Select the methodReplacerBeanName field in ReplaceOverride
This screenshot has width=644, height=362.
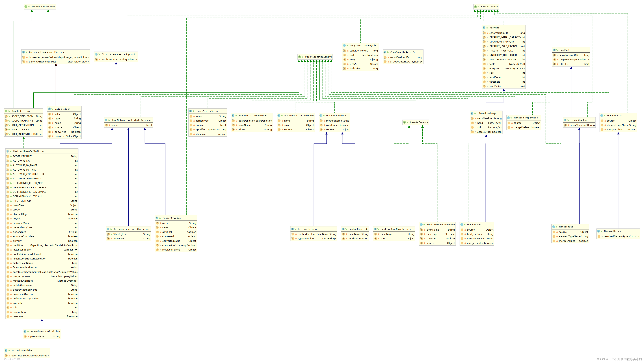coord(314,234)
